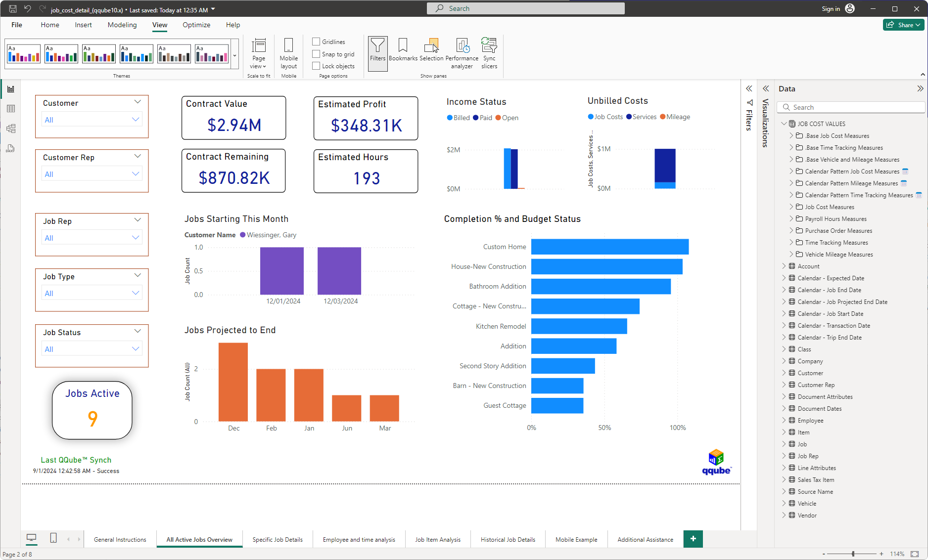Open the Specific Job Details page tab

(278, 539)
